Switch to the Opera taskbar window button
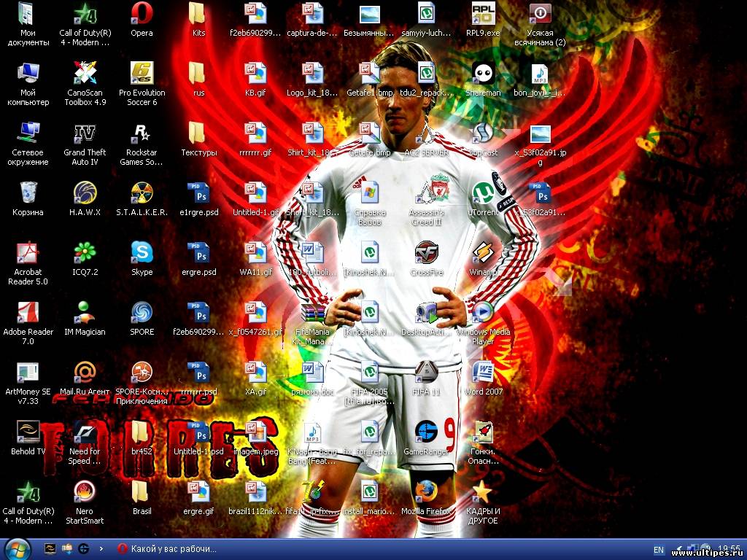Viewport: 747px width, 560px height. tap(166, 549)
